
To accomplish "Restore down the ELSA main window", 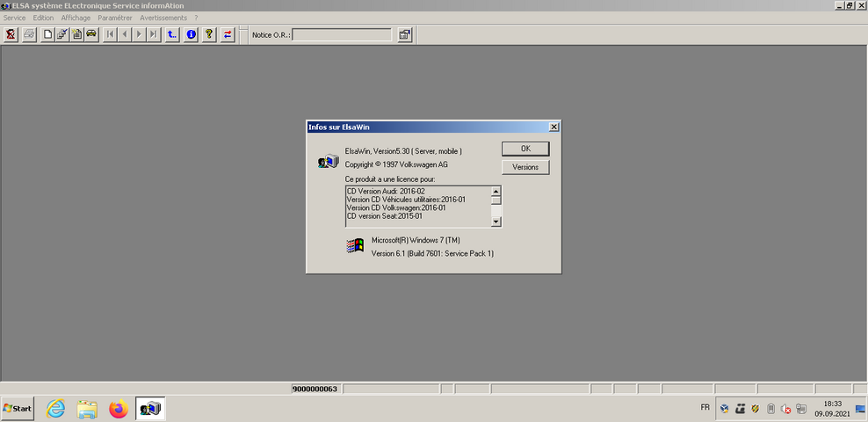I will point(850,5).
